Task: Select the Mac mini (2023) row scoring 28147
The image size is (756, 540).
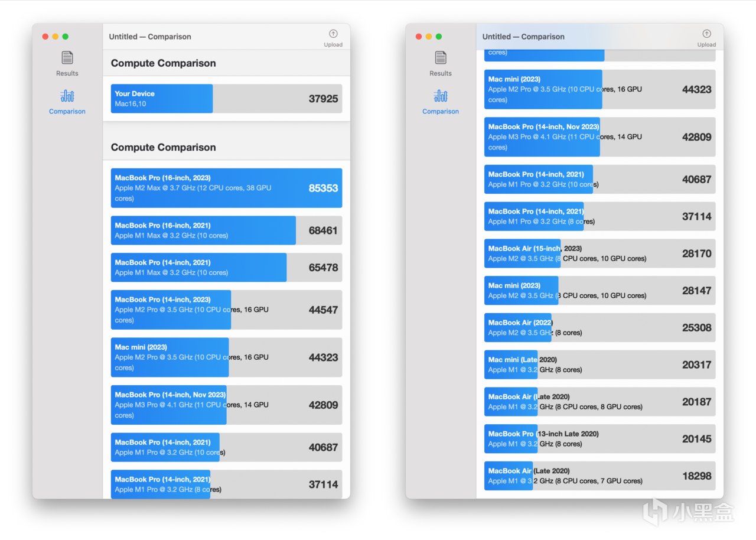Action: click(599, 291)
